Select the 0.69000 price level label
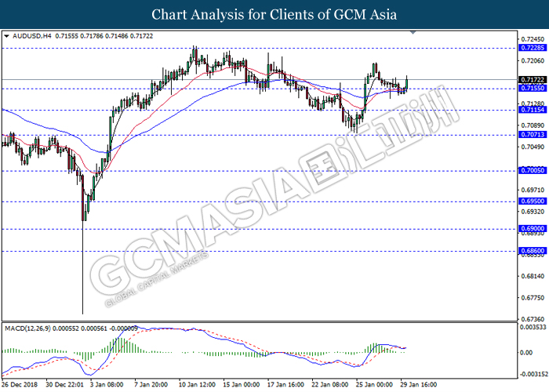549x392 pixels. pos(533,229)
